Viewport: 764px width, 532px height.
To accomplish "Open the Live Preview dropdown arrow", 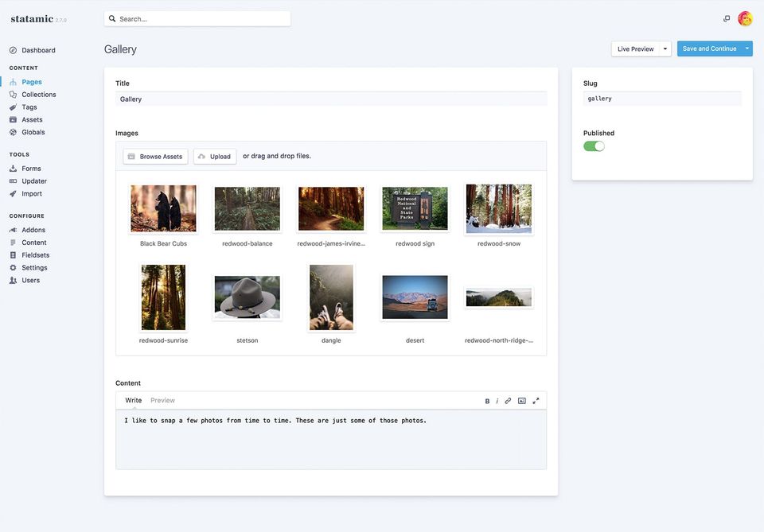I will [x=665, y=49].
